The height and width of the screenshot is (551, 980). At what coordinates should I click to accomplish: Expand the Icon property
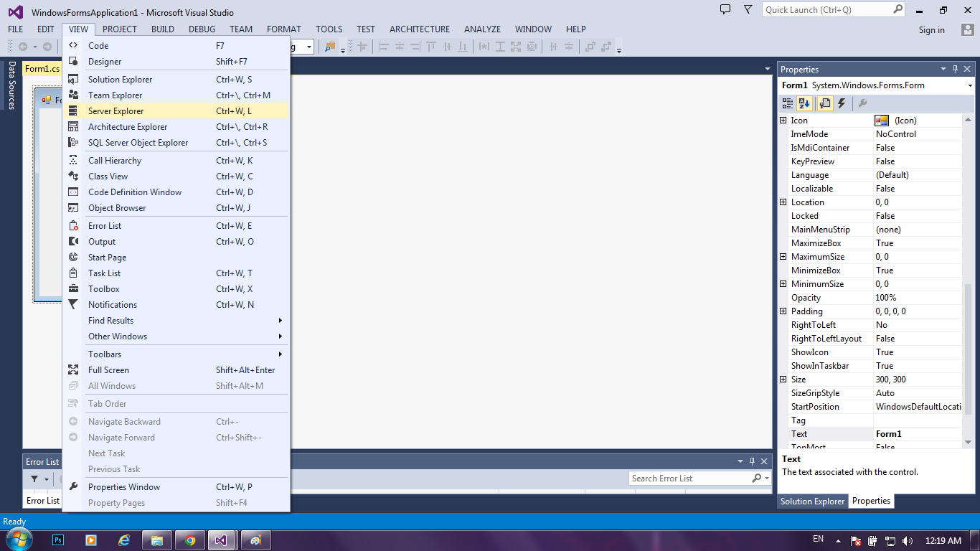(x=783, y=121)
